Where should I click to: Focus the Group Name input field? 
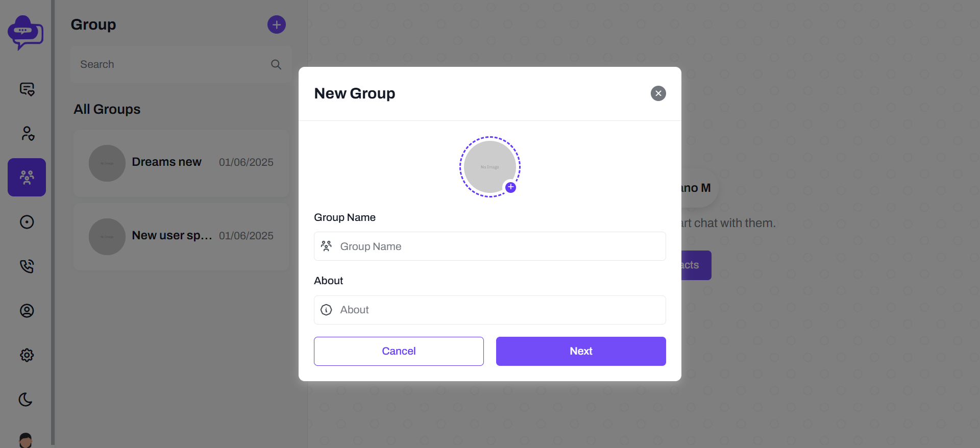490,246
